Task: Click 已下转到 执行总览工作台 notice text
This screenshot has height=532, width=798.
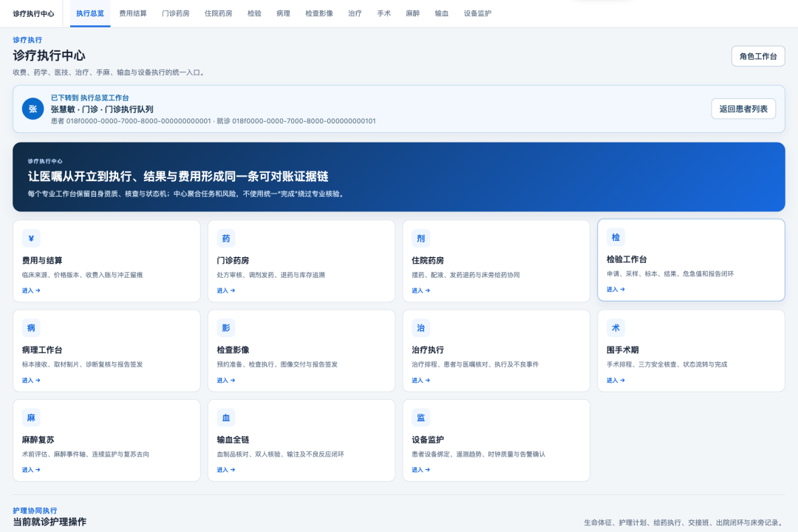Action: click(x=89, y=98)
